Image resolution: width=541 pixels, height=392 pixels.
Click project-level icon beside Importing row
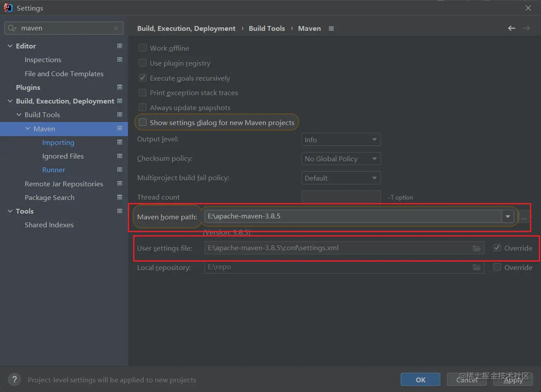click(x=119, y=142)
